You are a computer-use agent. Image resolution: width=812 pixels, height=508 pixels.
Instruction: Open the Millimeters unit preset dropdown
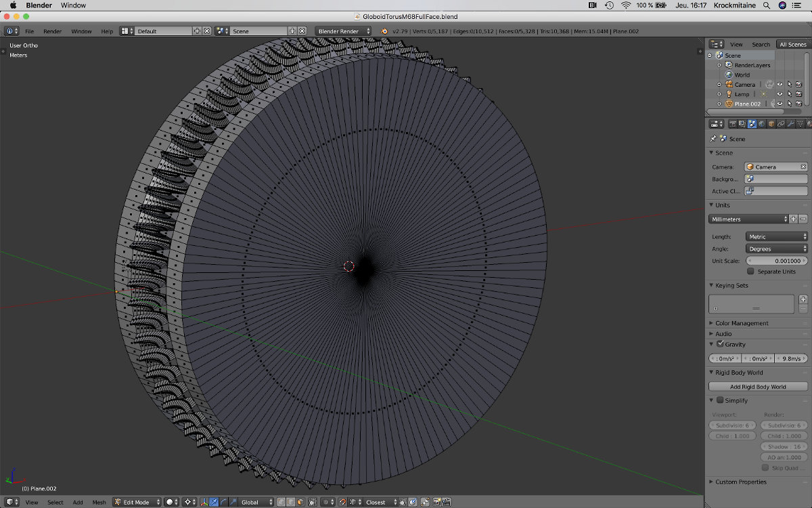pyautogui.click(x=748, y=219)
